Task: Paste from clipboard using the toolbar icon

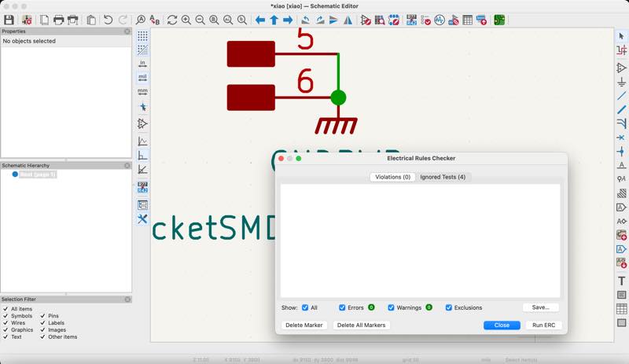Action: tap(91, 20)
